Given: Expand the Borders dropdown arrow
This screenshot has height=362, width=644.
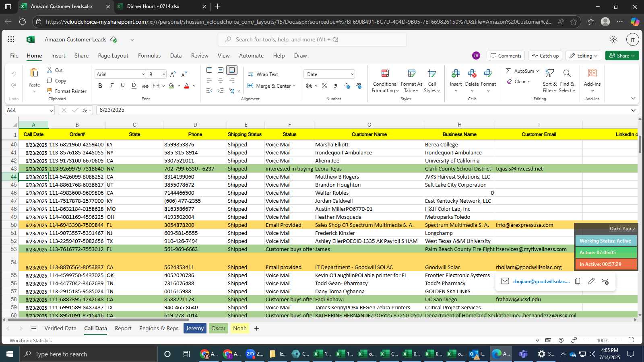Looking at the screenshot, I should tap(163, 86).
